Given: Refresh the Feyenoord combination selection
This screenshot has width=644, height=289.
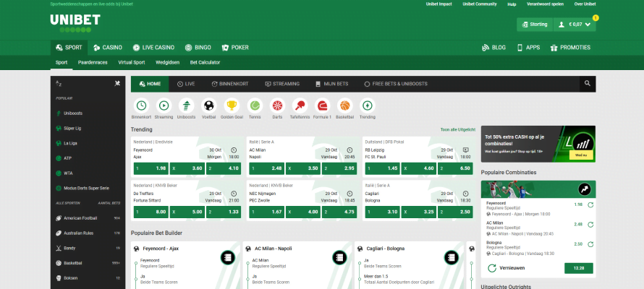Looking at the screenshot, I should coord(590,205).
